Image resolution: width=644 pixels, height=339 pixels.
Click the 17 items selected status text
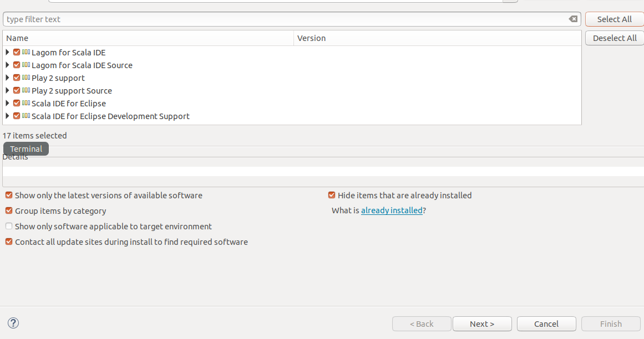(34, 136)
